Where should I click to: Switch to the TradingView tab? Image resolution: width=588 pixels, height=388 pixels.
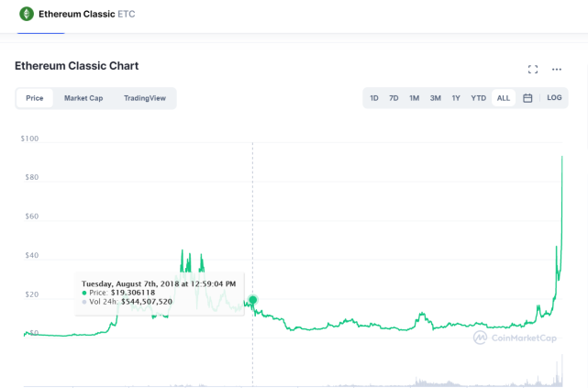(145, 98)
